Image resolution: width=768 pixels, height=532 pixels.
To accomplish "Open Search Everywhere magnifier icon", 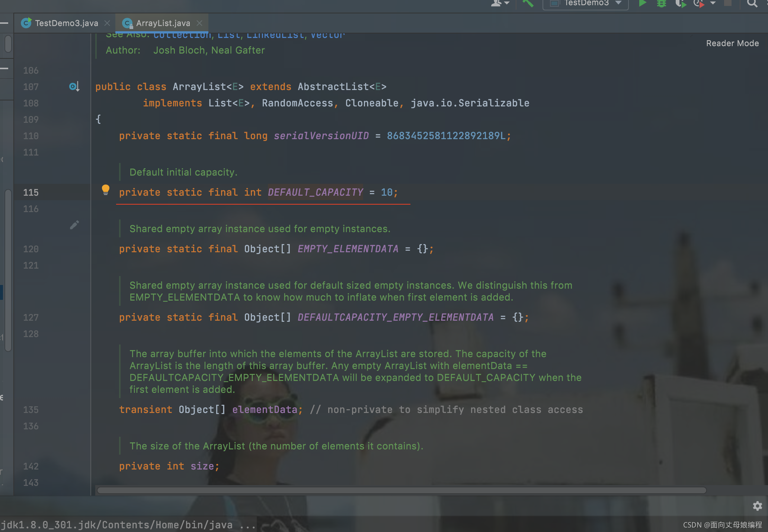I will 752,4.
